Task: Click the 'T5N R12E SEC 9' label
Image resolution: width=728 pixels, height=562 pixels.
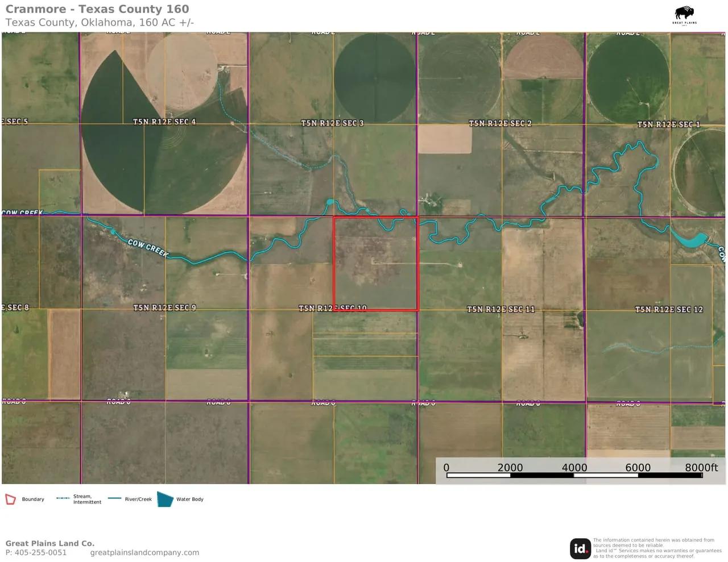Action: coord(164,307)
